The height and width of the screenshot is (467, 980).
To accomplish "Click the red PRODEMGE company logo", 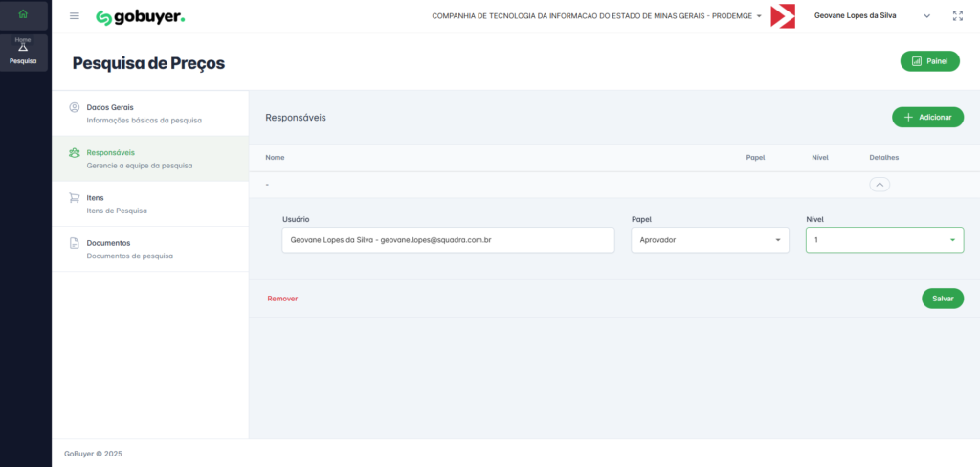I will pos(783,16).
